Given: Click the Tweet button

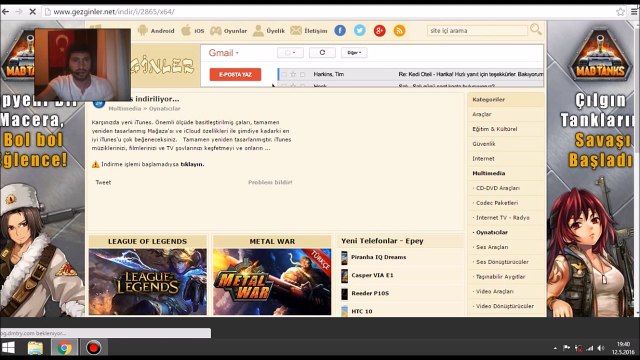Looking at the screenshot, I should tap(103, 182).
